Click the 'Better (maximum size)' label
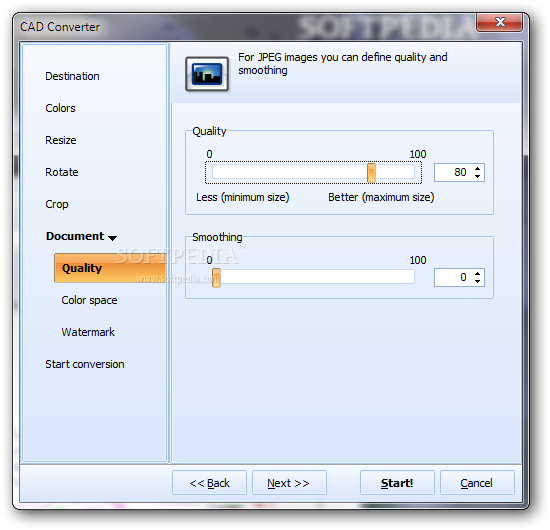The width and height of the screenshot is (550, 530). tap(381, 197)
